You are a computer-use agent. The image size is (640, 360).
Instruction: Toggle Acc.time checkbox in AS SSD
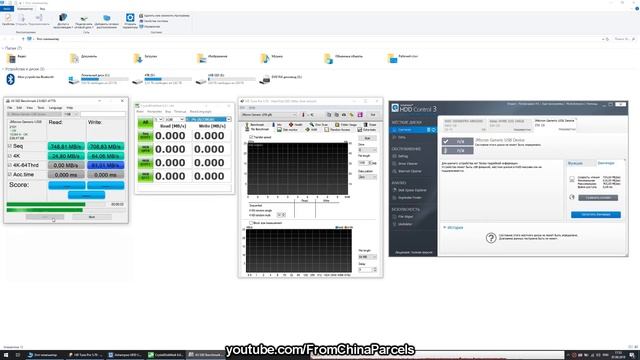(x=10, y=174)
